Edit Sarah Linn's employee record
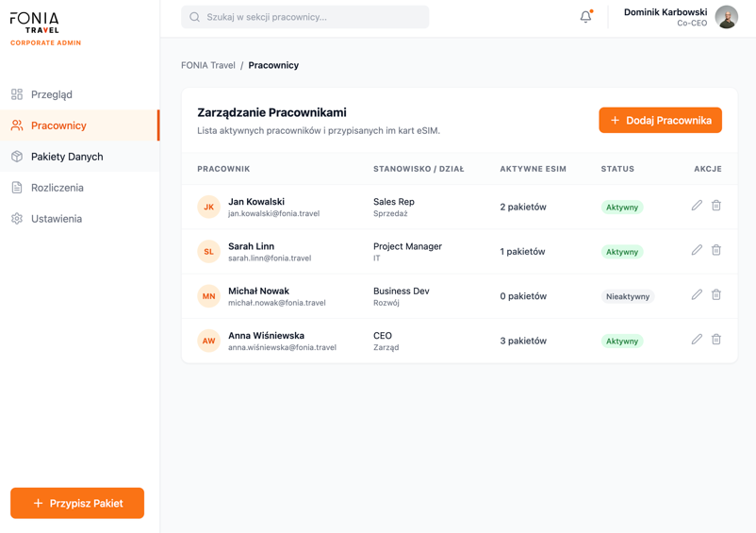The width and height of the screenshot is (756, 533). point(697,250)
